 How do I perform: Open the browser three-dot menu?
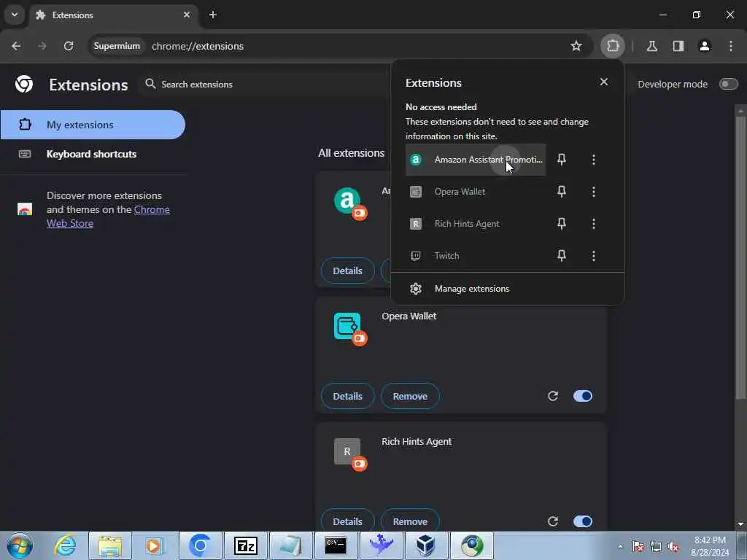tap(730, 46)
